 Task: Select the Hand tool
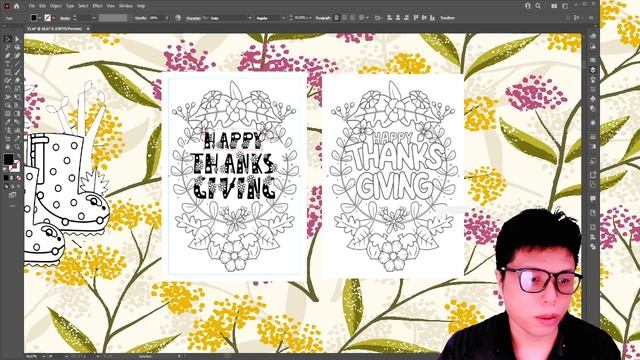pyautogui.click(x=7, y=147)
